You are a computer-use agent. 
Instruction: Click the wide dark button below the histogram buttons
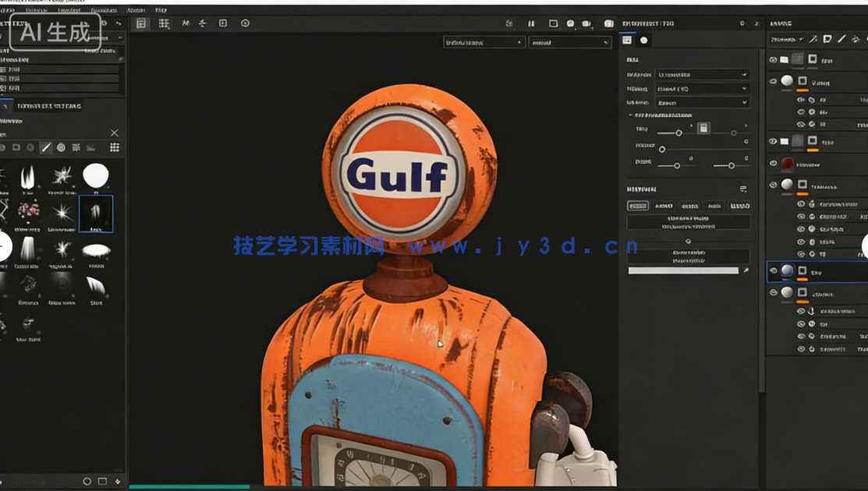tap(688, 222)
